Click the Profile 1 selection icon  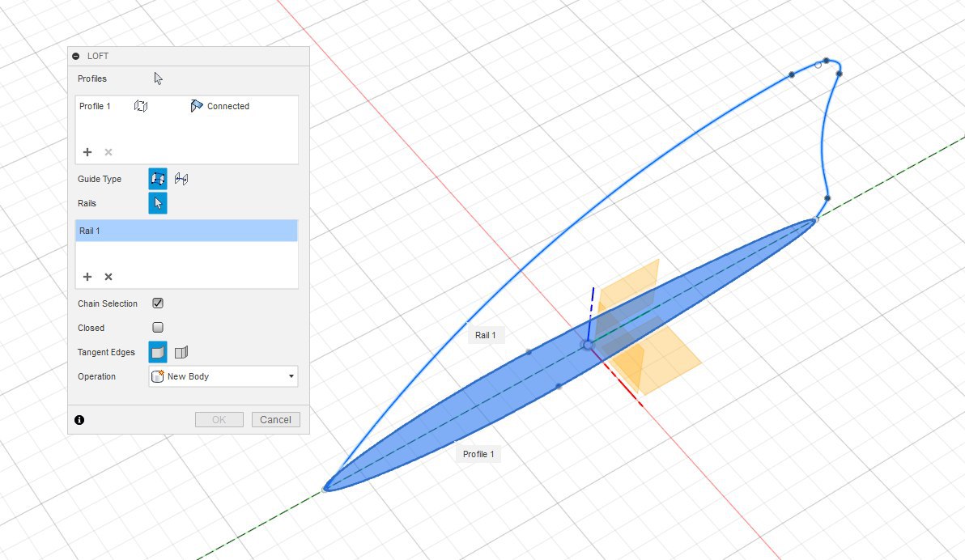pos(141,106)
